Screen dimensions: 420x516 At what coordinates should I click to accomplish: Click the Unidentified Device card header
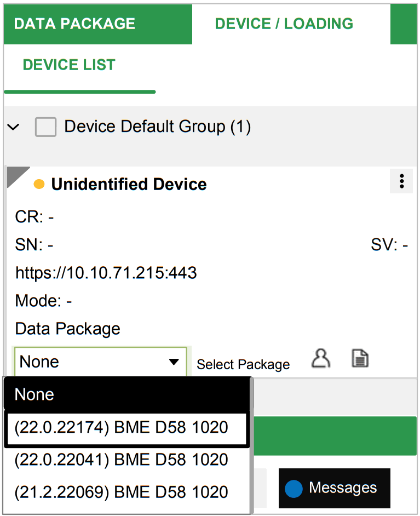129,185
